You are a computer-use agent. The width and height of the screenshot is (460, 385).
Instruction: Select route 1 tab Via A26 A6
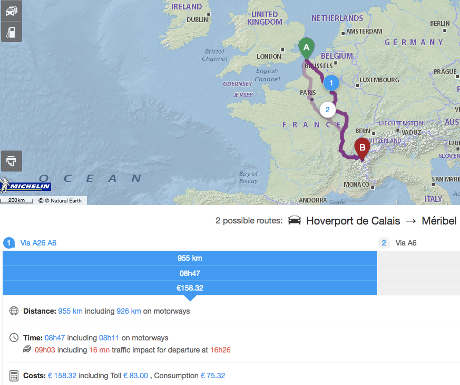[30, 243]
